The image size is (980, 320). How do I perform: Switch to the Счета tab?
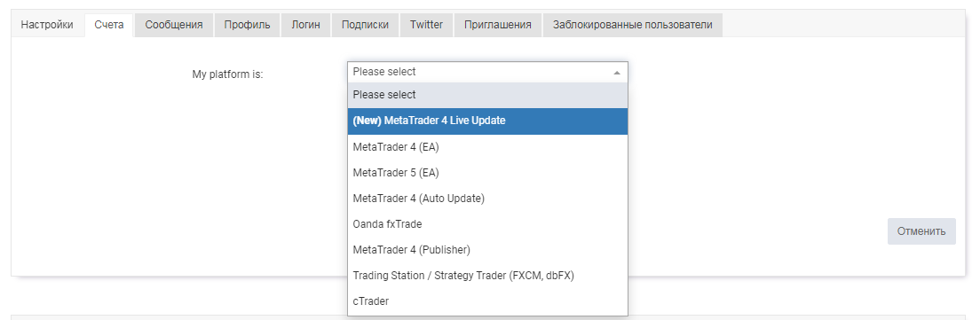click(109, 25)
